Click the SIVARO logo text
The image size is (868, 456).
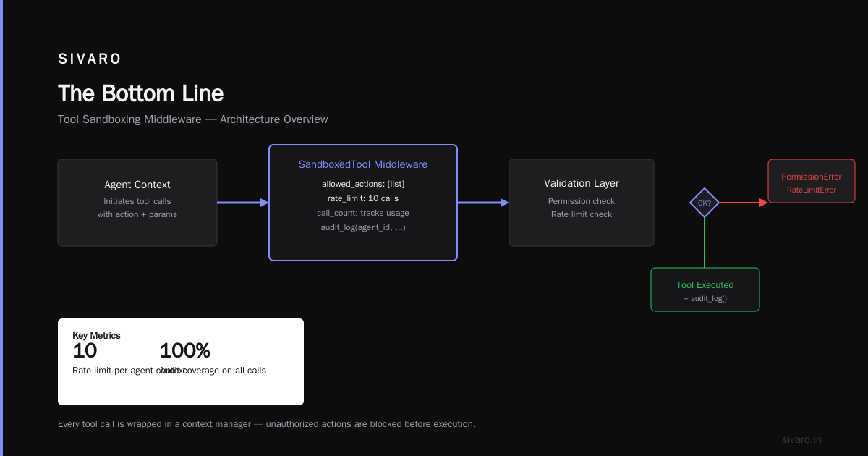coord(90,59)
